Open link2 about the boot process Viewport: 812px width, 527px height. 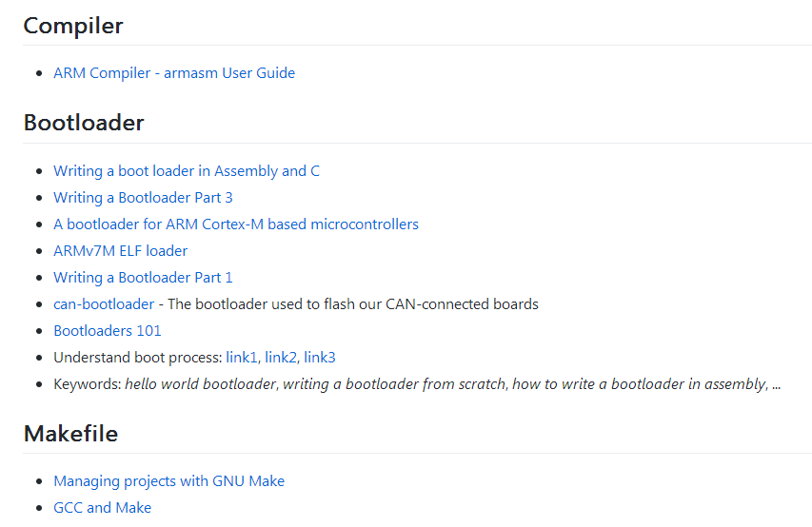[281, 358]
